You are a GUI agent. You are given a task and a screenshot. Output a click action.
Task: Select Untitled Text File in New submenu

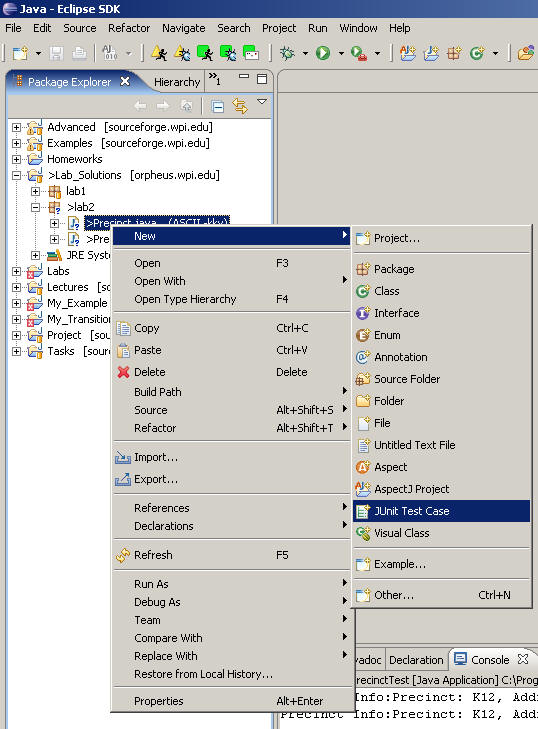[x=441, y=445]
